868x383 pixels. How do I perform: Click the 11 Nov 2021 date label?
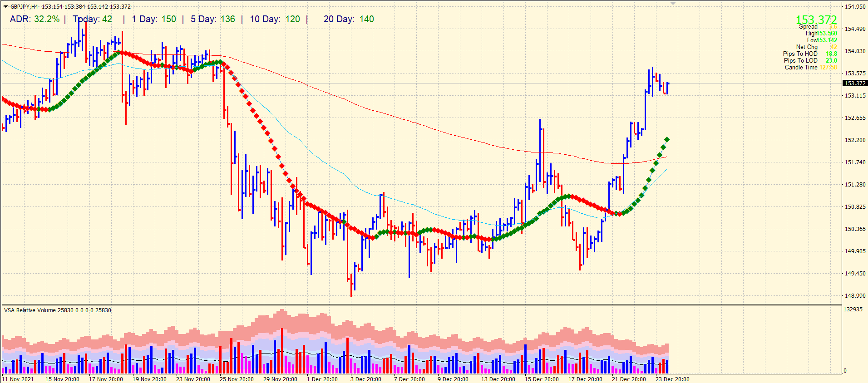18,379
